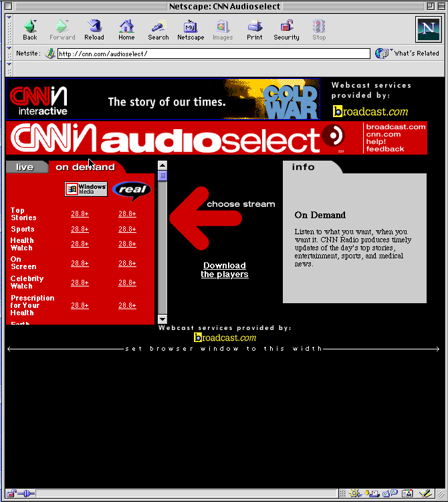
Task: Open the Address Book component icon
Action: tap(407, 493)
